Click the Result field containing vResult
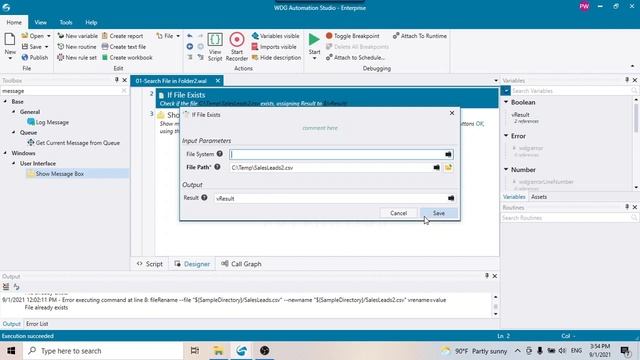This screenshot has width=640, height=360. (331, 198)
